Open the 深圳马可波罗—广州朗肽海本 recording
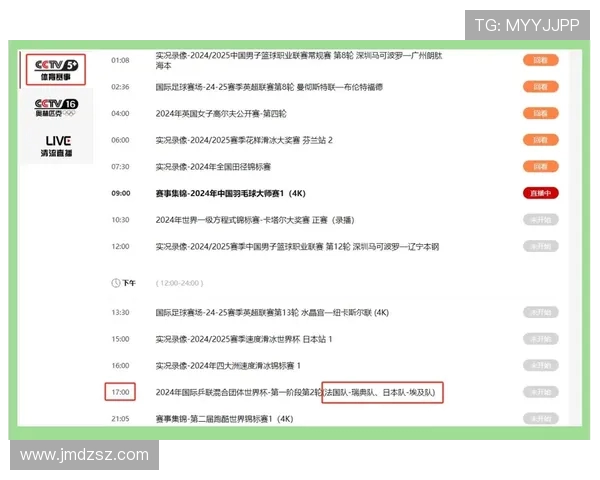 click(x=299, y=60)
